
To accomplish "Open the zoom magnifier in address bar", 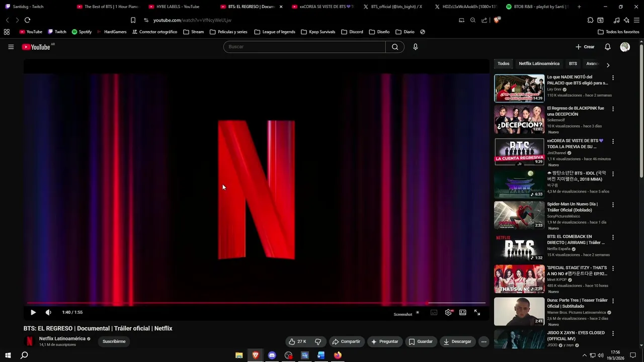I will (x=473, y=20).
